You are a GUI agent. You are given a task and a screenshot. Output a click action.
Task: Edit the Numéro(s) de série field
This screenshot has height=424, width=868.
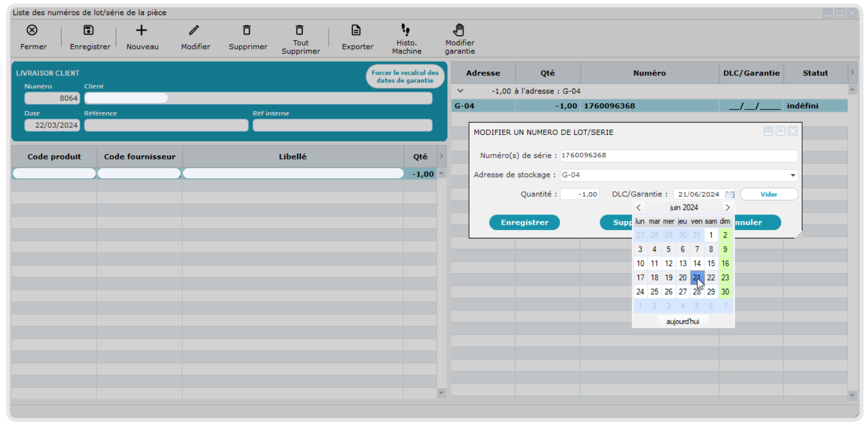pyautogui.click(x=679, y=156)
